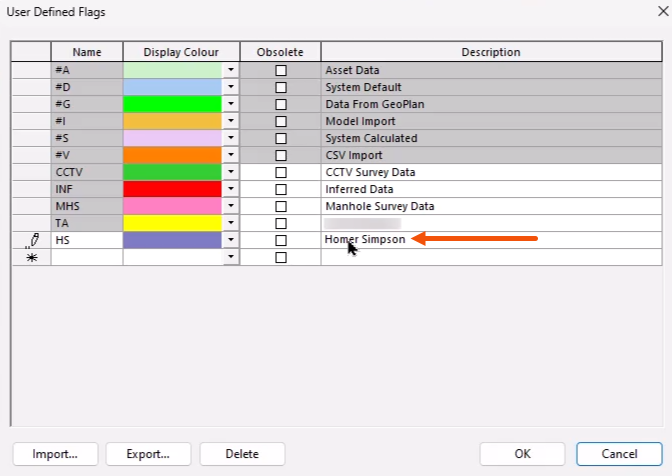Tick Obsolete checkbox for #S flag
Viewport: 672px width, 476px height.
tap(281, 138)
